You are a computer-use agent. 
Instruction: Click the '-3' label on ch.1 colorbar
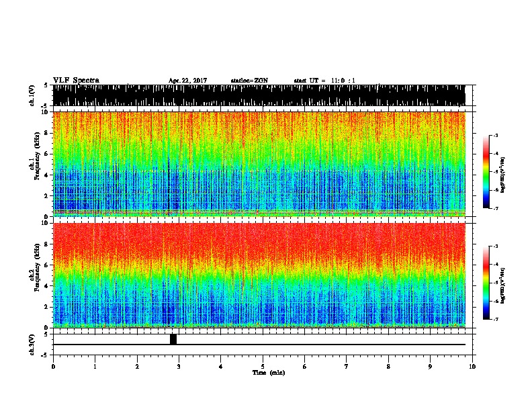(496, 136)
